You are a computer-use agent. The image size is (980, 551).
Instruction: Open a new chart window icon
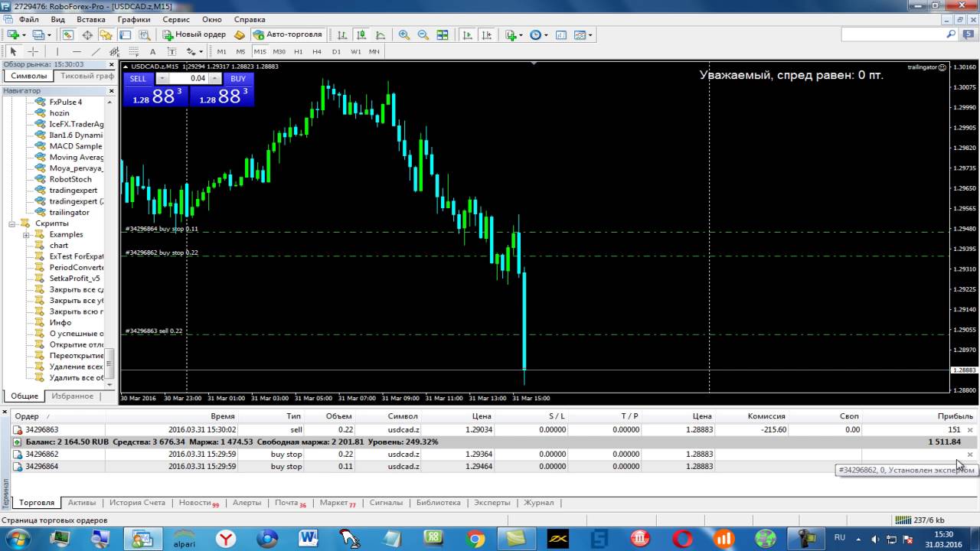[x=13, y=35]
